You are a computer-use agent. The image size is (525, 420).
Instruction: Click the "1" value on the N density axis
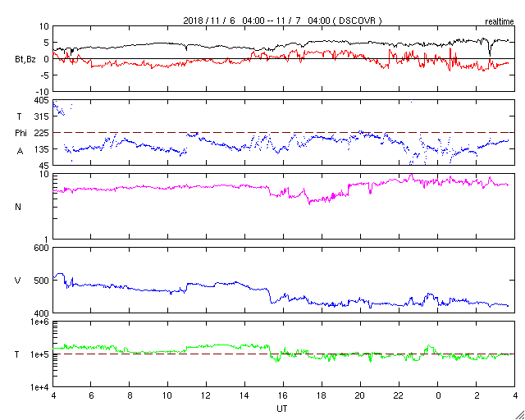coord(48,240)
